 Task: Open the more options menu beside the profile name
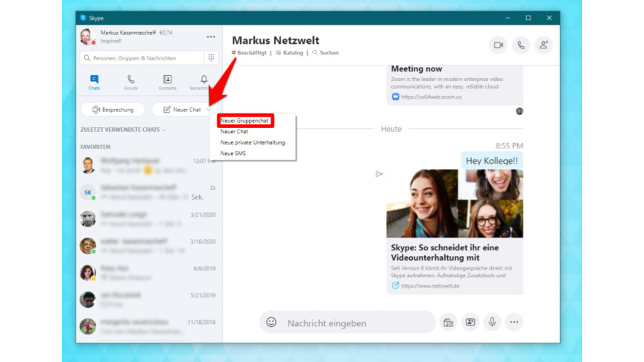point(211,37)
